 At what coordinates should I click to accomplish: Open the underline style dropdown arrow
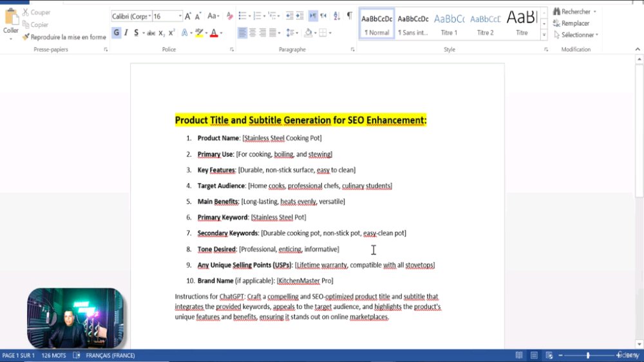coord(144,33)
